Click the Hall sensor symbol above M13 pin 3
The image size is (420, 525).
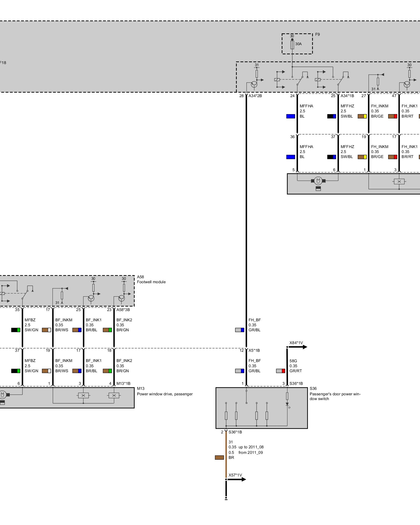83,395
